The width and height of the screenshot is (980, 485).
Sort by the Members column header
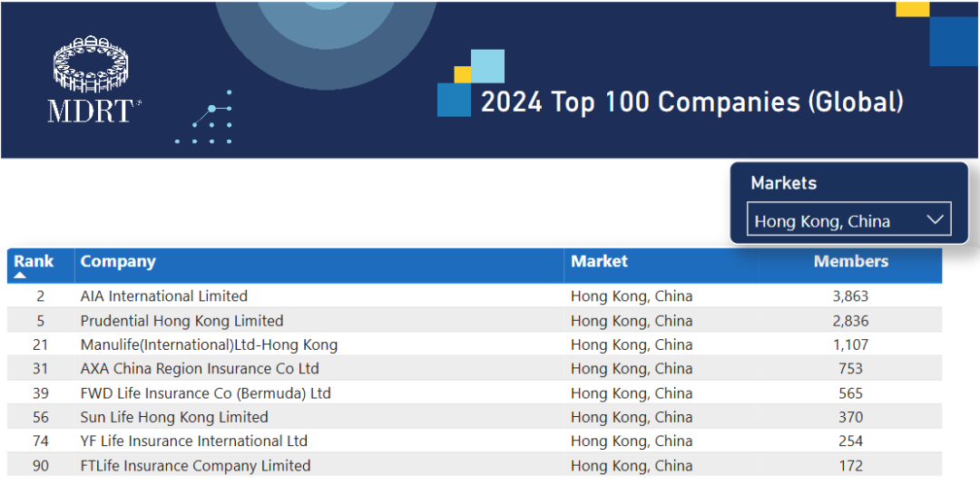850,261
